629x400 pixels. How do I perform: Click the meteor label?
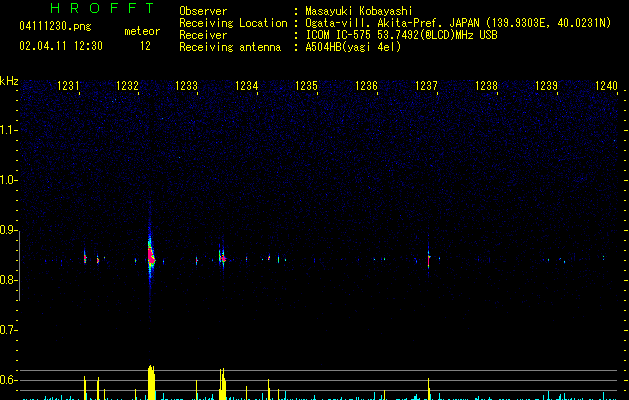coord(142,31)
